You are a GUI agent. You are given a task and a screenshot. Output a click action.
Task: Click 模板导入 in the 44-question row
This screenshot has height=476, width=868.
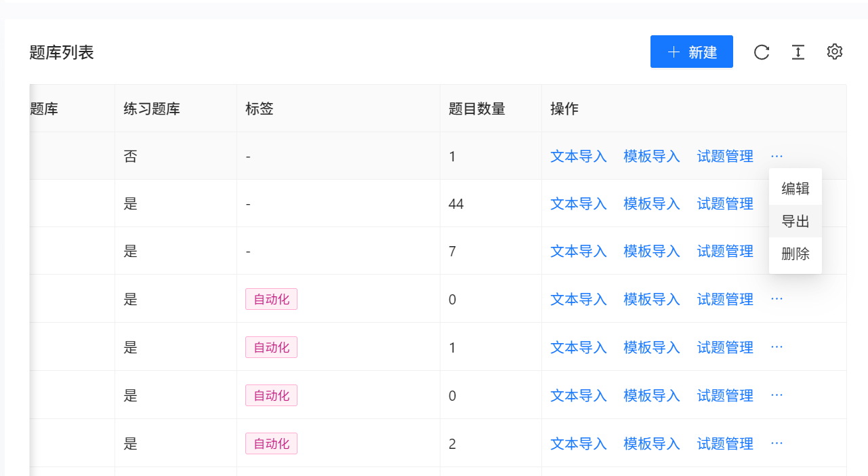[652, 203]
